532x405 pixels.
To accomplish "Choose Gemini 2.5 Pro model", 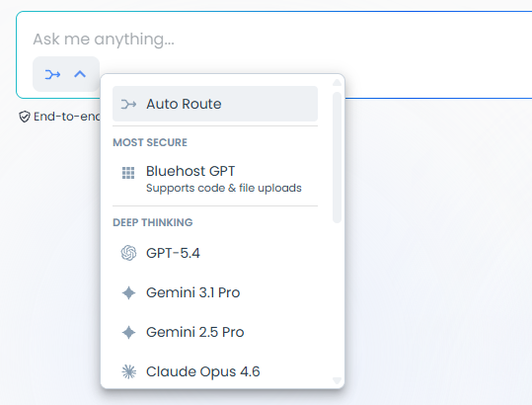I will point(215,332).
